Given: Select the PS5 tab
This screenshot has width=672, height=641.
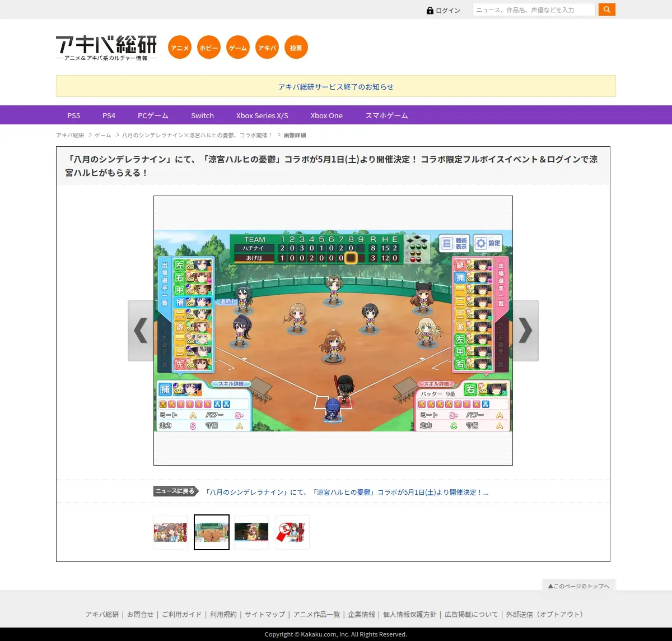Looking at the screenshot, I should click(73, 115).
